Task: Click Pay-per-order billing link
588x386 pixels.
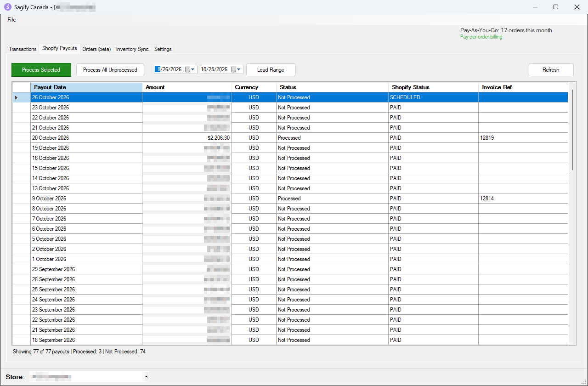Action: click(481, 37)
